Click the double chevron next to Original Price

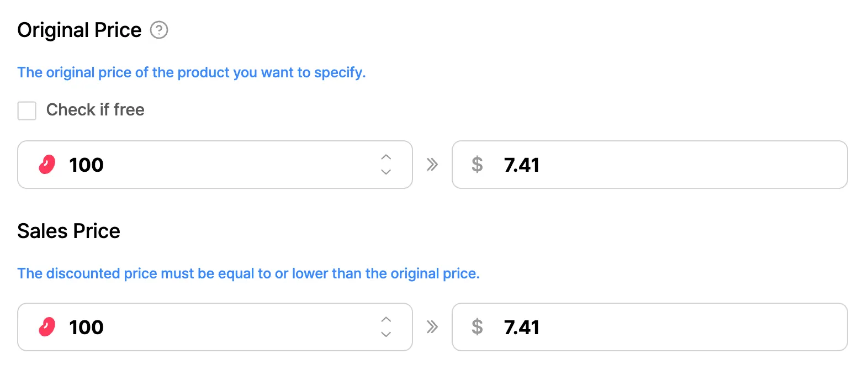[x=432, y=165]
